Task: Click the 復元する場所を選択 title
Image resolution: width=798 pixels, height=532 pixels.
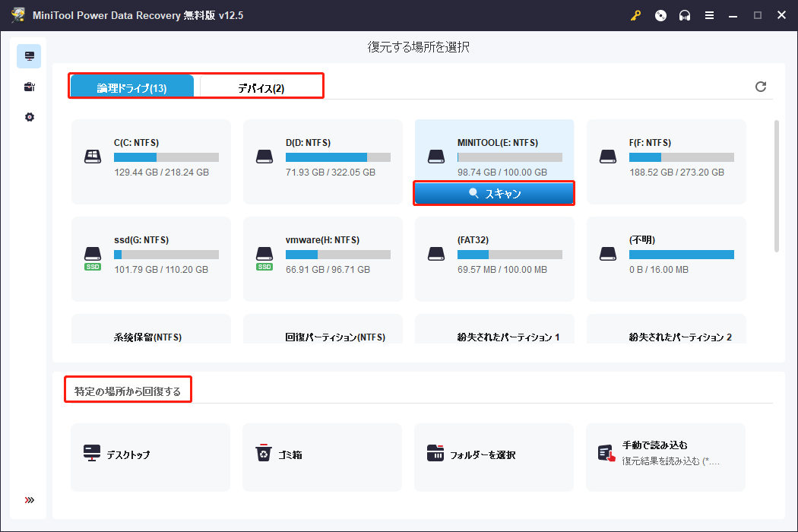Action: click(x=418, y=47)
